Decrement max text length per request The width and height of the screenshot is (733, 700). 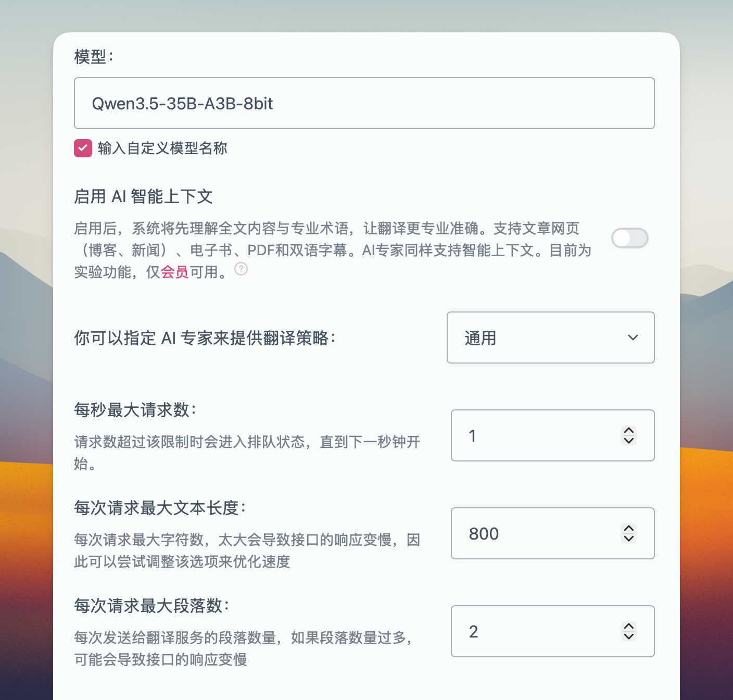coord(629,539)
